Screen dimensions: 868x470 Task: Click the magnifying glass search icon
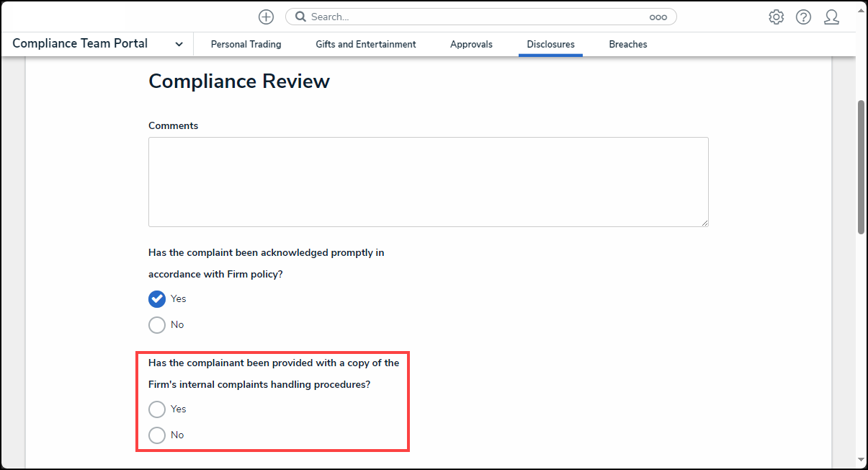[300, 17]
